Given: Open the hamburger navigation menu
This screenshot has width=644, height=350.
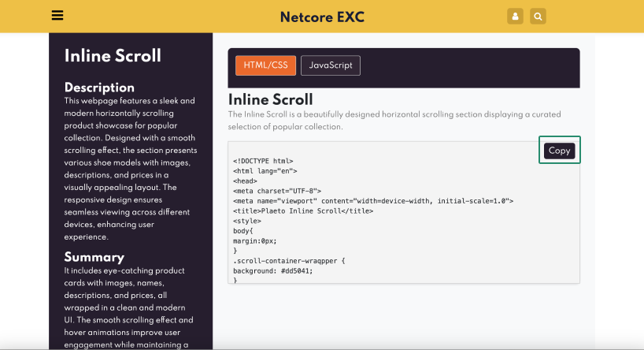Looking at the screenshot, I should [x=57, y=16].
